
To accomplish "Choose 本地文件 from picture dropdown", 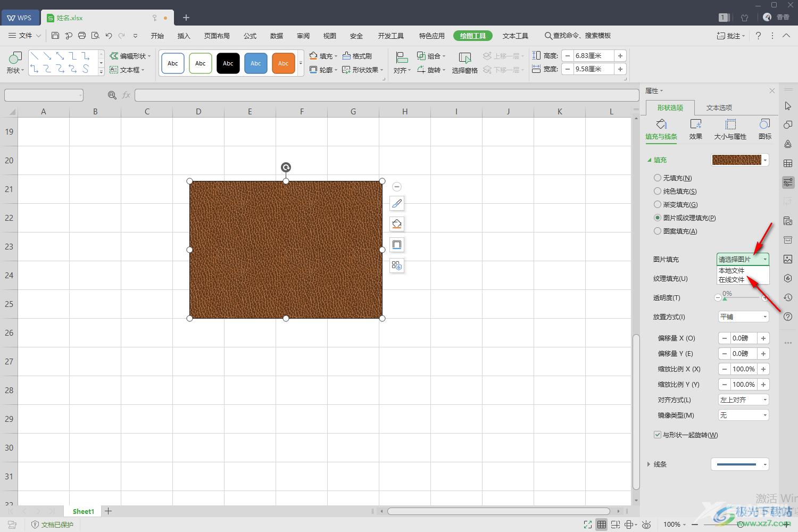I will pos(743,270).
